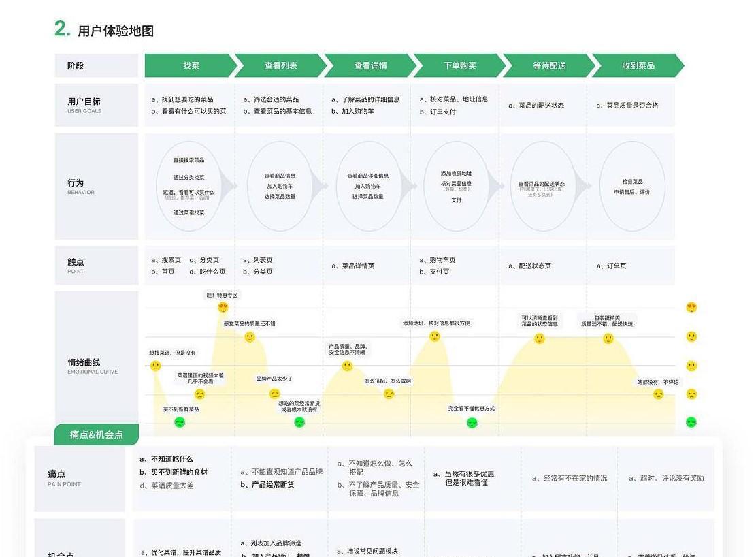Click the smiley under 添加地址、核对信息都很方便
756x557 pixels.
tap(435, 336)
